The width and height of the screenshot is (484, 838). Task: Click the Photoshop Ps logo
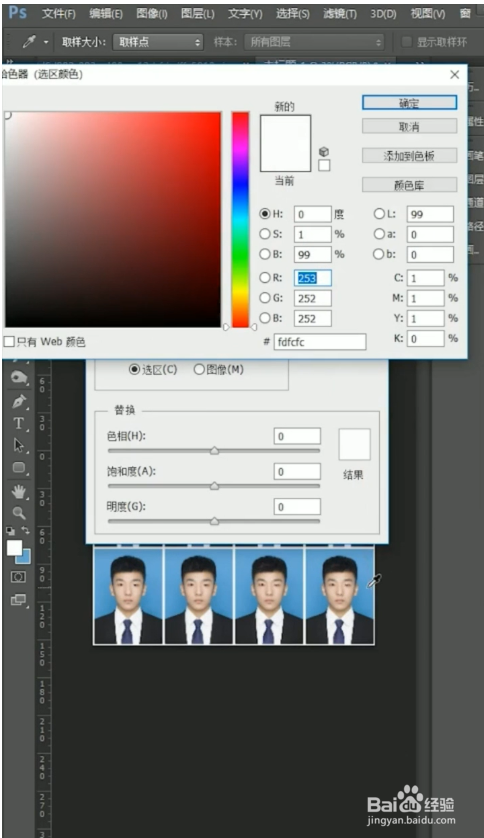click(x=17, y=12)
